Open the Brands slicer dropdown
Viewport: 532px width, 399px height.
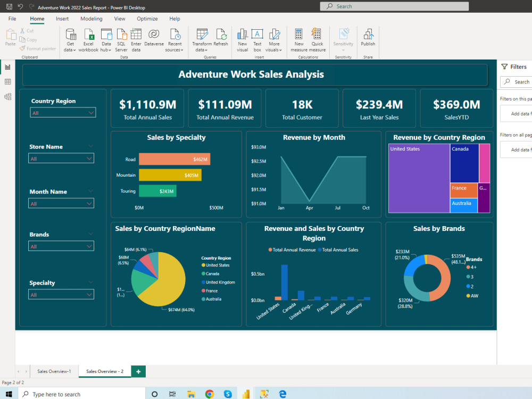[x=61, y=246]
